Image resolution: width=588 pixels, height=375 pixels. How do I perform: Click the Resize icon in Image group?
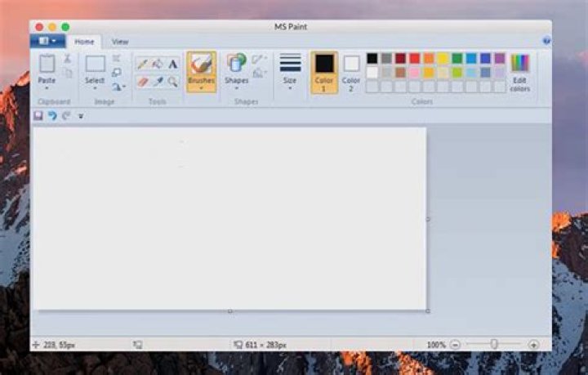click(x=117, y=73)
